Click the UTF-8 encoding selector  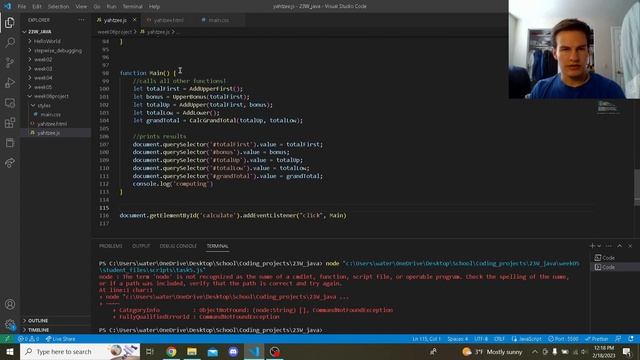(481, 339)
